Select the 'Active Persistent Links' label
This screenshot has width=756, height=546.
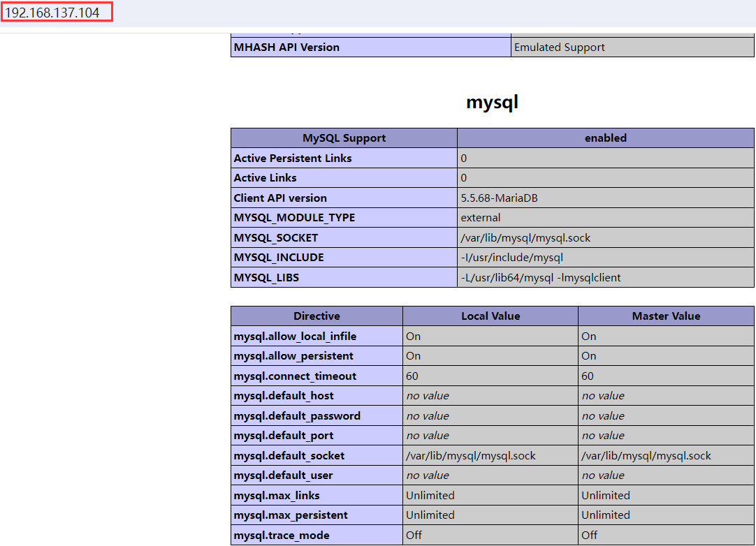coord(344,158)
